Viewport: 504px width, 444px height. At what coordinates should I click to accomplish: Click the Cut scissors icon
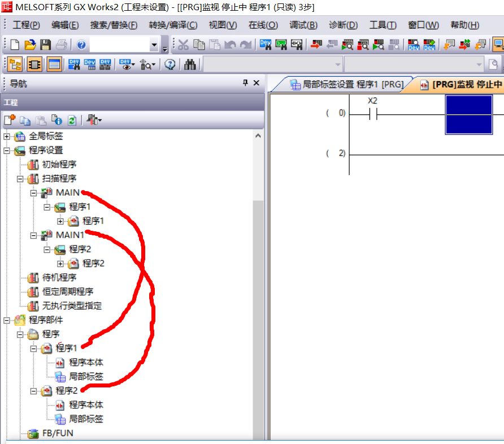click(184, 45)
